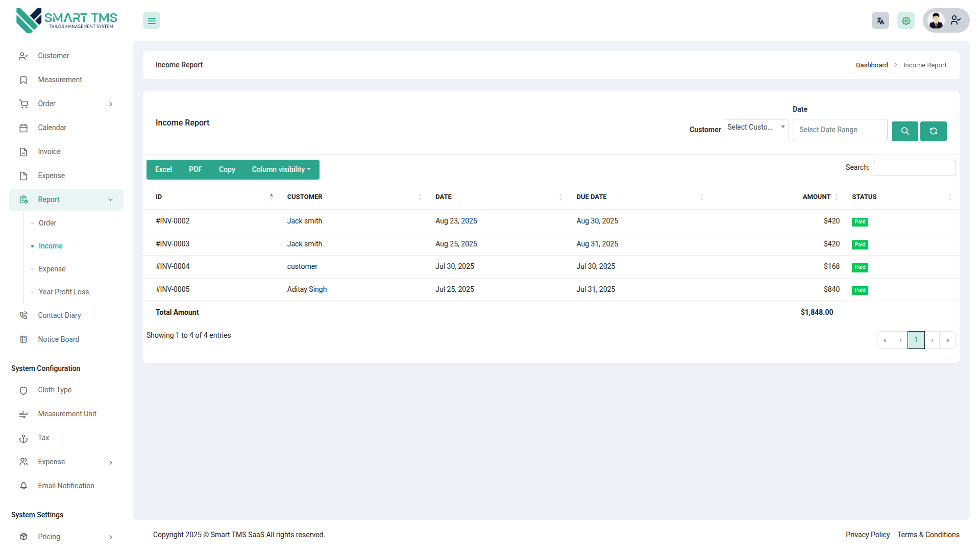The width and height of the screenshot is (980, 551).
Task: Export the table to Excel
Action: click(x=163, y=170)
